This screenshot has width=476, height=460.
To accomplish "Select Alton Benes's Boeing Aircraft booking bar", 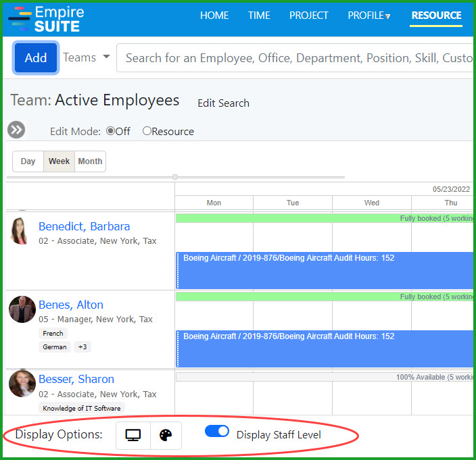I will point(325,349).
